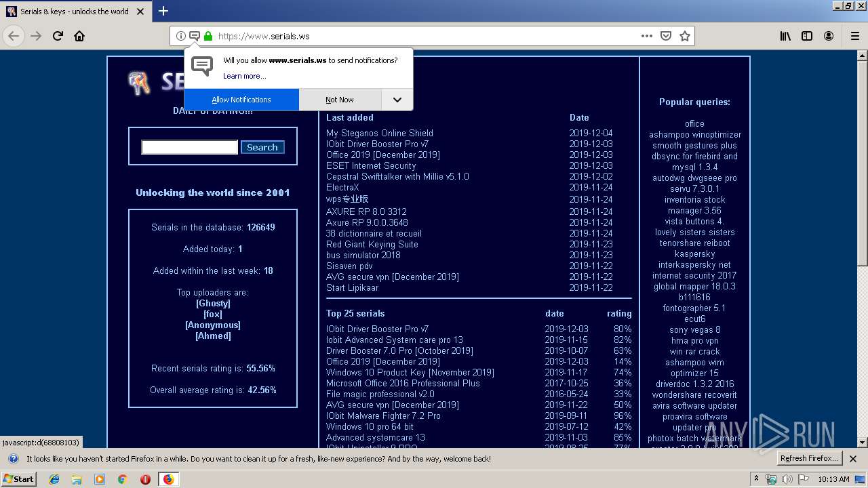Open File Explorer folder in taskbar
Viewport: 868px width, 488px height.
coord(77,479)
